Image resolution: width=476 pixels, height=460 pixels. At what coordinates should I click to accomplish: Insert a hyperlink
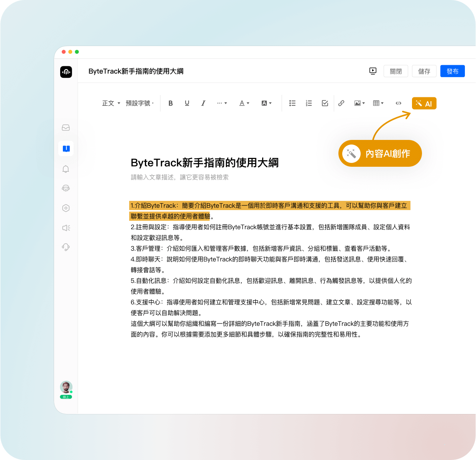coord(341,103)
